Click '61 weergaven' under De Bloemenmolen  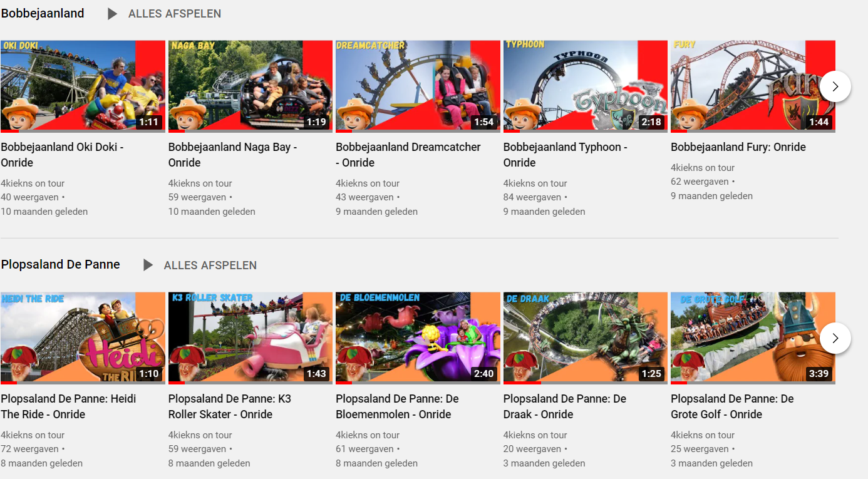364,449
